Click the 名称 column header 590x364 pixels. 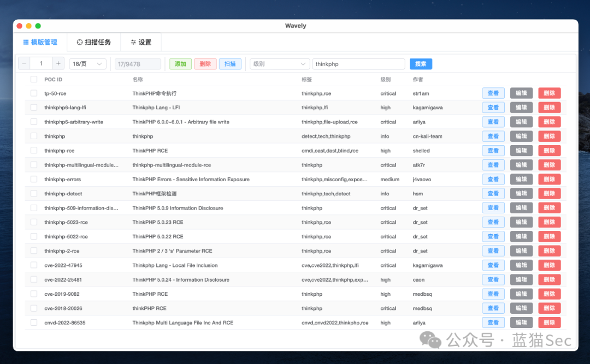coord(137,79)
